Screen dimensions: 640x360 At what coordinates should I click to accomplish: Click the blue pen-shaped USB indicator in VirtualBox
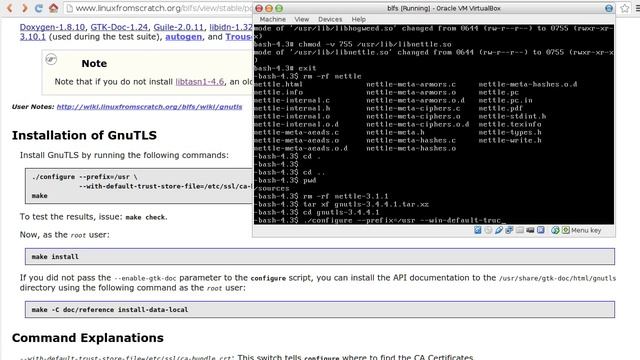point(499,230)
